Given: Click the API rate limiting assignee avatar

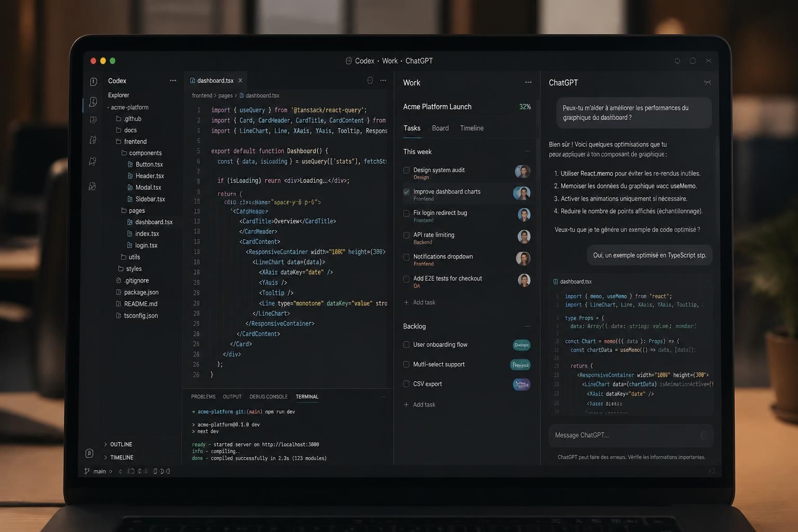Looking at the screenshot, I should click(x=524, y=236).
